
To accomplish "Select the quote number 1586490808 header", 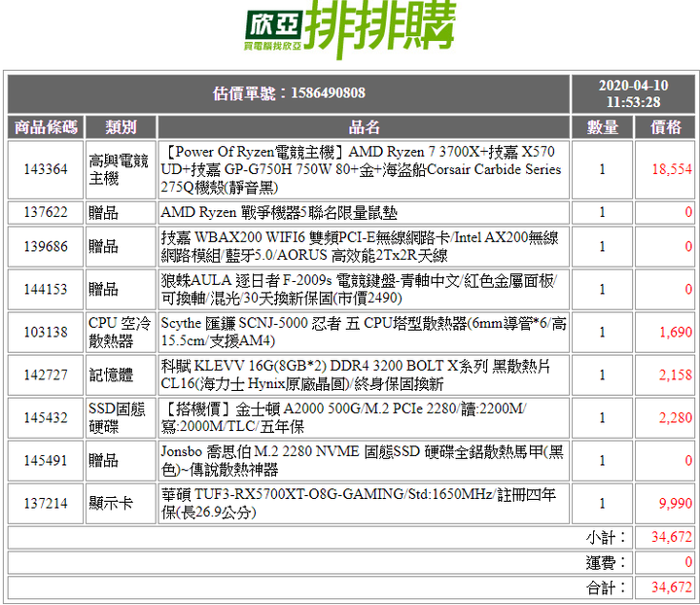I will click(x=289, y=93).
